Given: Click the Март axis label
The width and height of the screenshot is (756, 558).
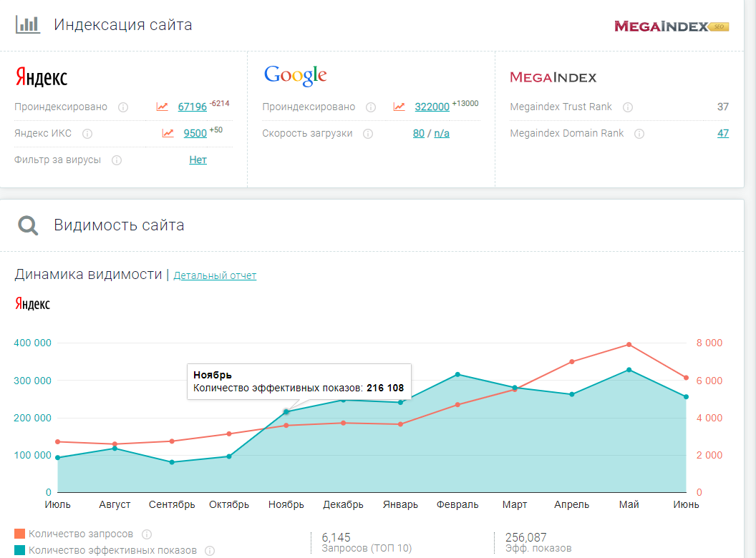Looking at the screenshot, I should (515, 504).
